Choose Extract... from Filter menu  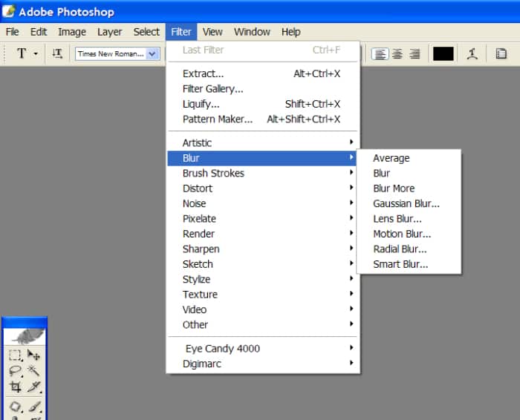click(x=261, y=73)
